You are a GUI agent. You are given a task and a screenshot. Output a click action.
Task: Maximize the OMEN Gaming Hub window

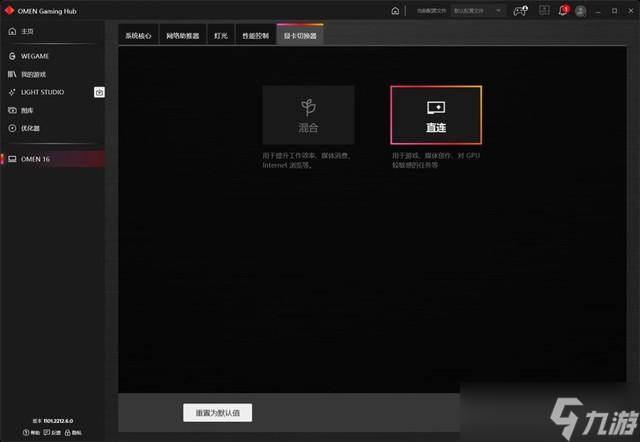tap(614, 11)
